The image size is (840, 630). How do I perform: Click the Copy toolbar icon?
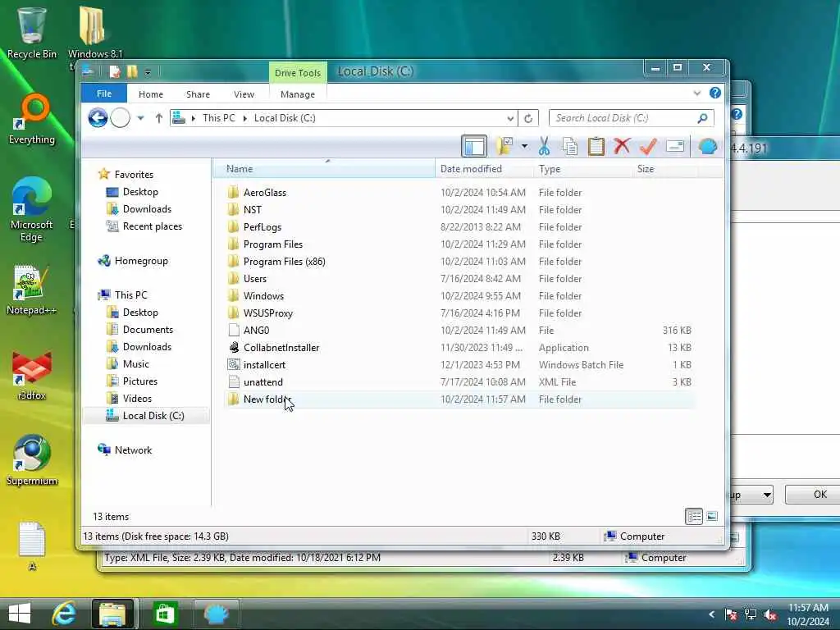click(569, 146)
